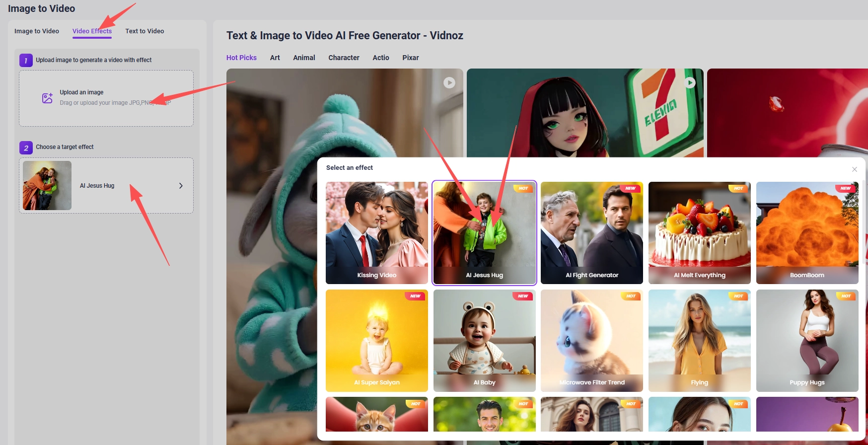This screenshot has height=445, width=868.
Task: Choose the Puppy Hugs effect
Action: [807, 341]
